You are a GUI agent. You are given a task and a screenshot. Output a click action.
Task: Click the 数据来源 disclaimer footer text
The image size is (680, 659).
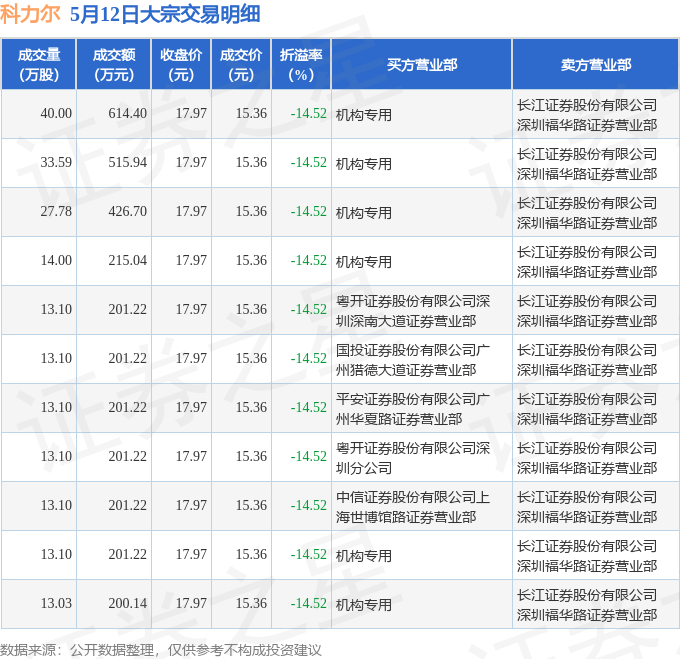[160, 650]
